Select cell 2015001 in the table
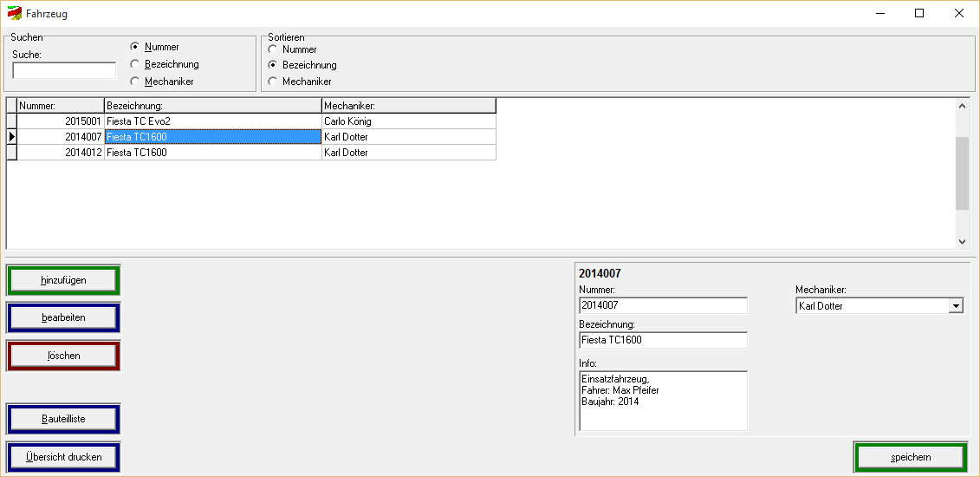The height and width of the screenshot is (477, 980). point(61,121)
